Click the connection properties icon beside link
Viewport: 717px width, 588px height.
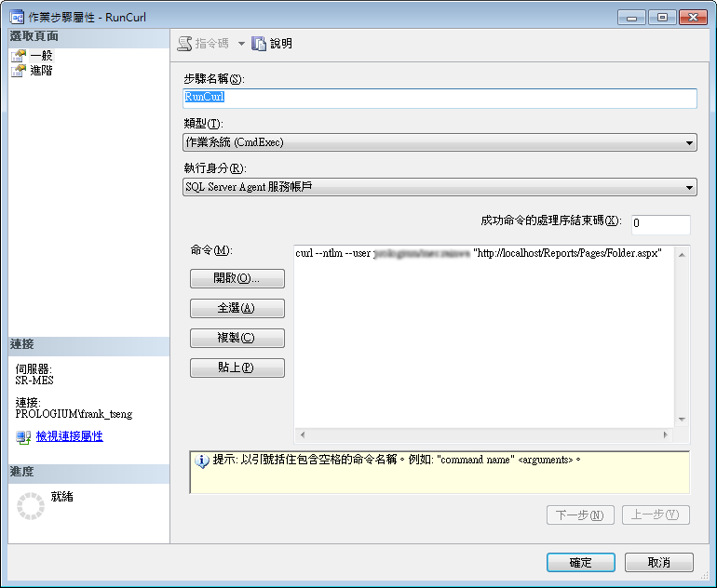point(23,436)
